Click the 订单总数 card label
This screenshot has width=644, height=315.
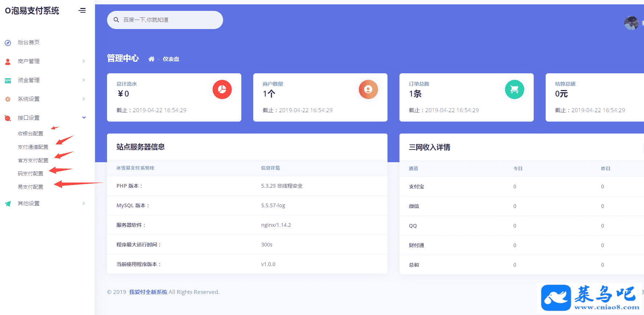tap(419, 84)
